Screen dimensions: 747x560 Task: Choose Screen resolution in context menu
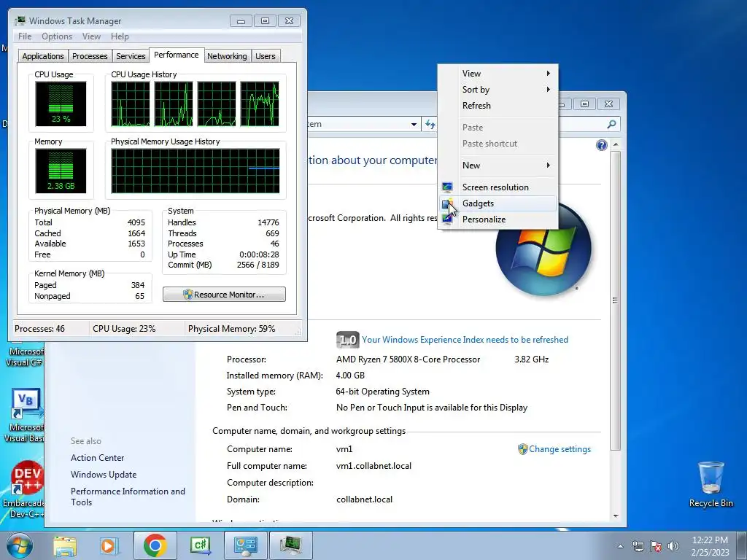[498, 187]
